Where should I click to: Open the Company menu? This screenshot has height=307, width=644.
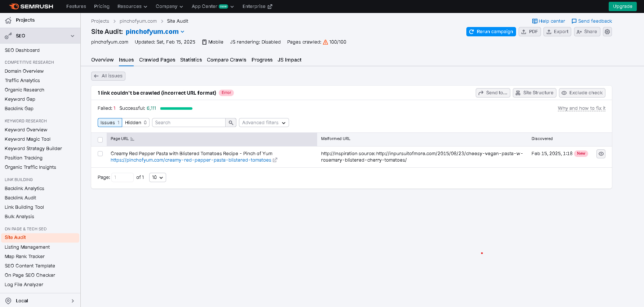[169, 6]
